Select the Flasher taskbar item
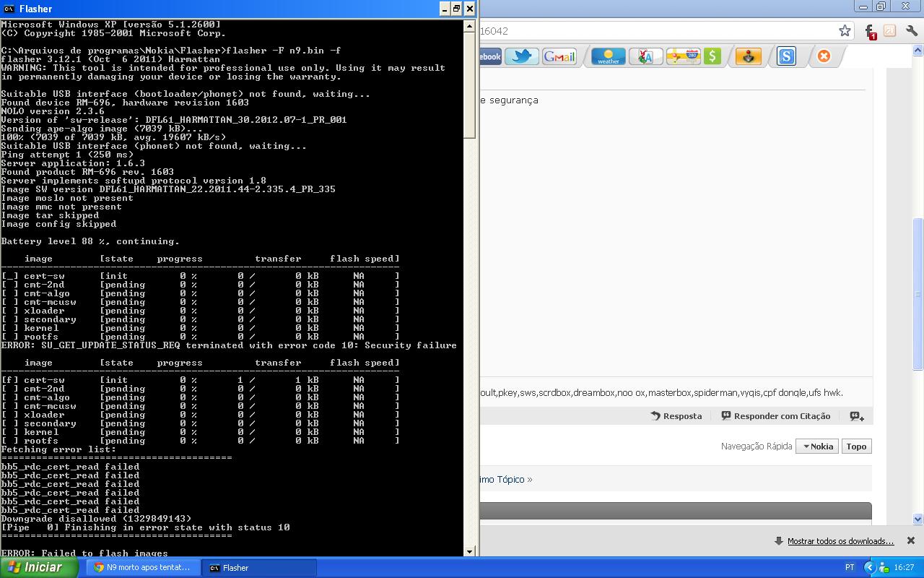This screenshot has height=578, width=924. 258,568
